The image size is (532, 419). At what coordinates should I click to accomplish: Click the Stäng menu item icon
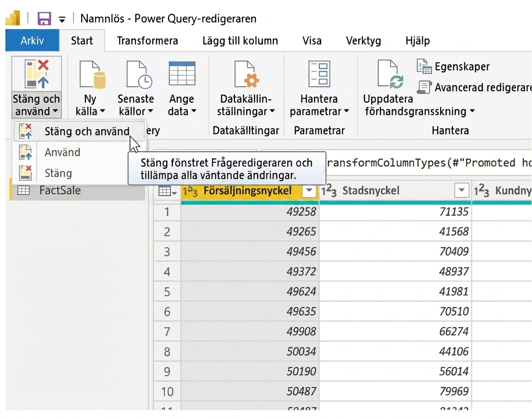(25, 173)
